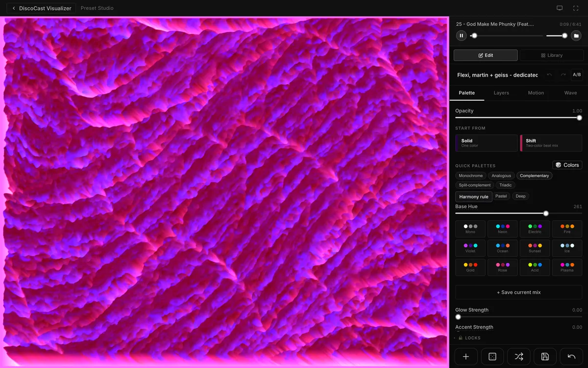Image resolution: width=588 pixels, height=368 pixels.
Task: Apply the Neon palette preset
Action: 502,229
